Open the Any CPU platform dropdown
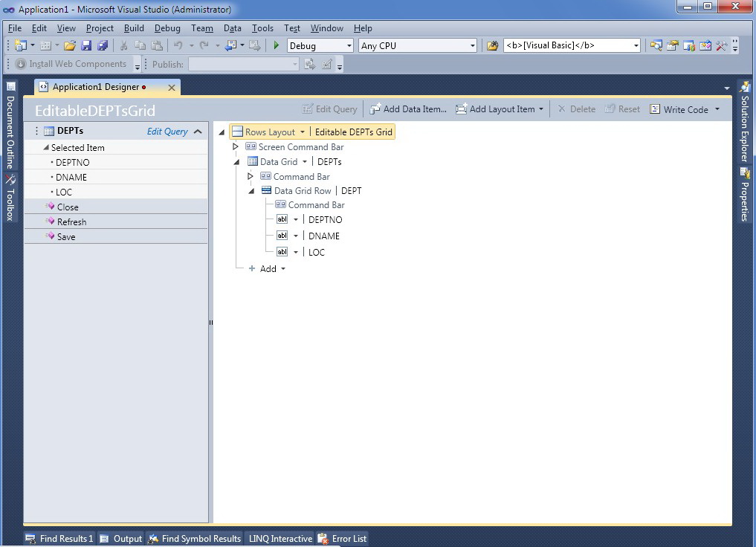Viewport: 756px width, 547px height. tap(418, 46)
